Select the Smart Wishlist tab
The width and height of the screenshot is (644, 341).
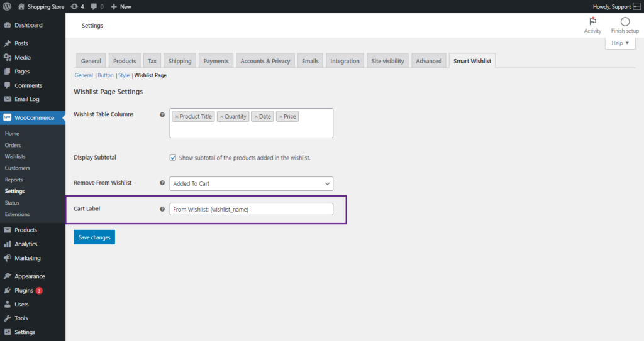472,61
